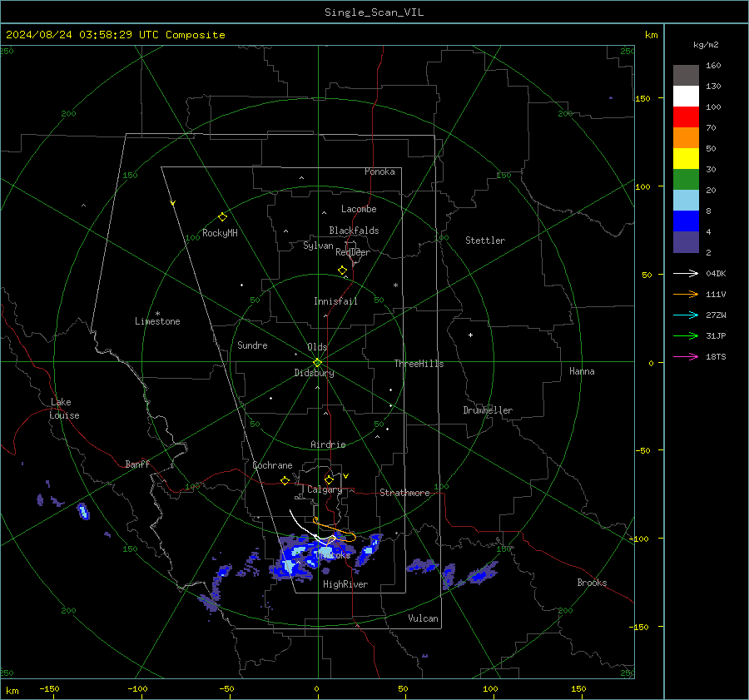
Task: Click the RockyMH map label
Action: click(220, 233)
